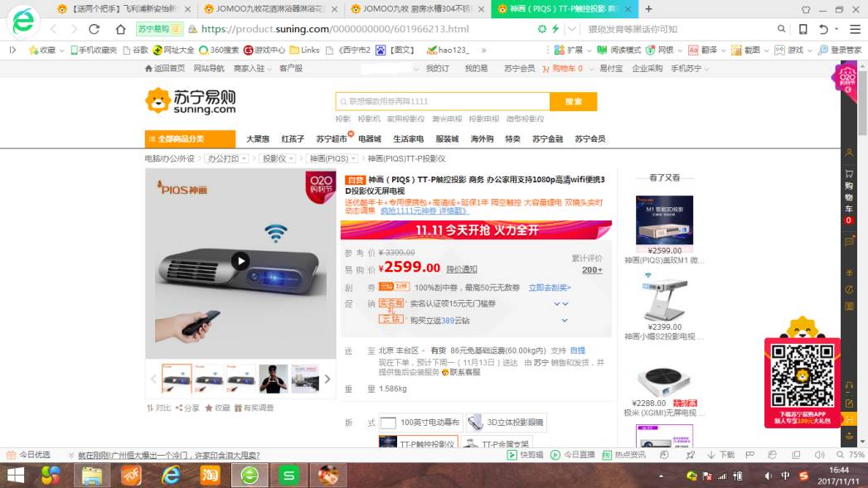The height and width of the screenshot is (488, 868).
Task: Click 分享 share icon
Action: 187,408
